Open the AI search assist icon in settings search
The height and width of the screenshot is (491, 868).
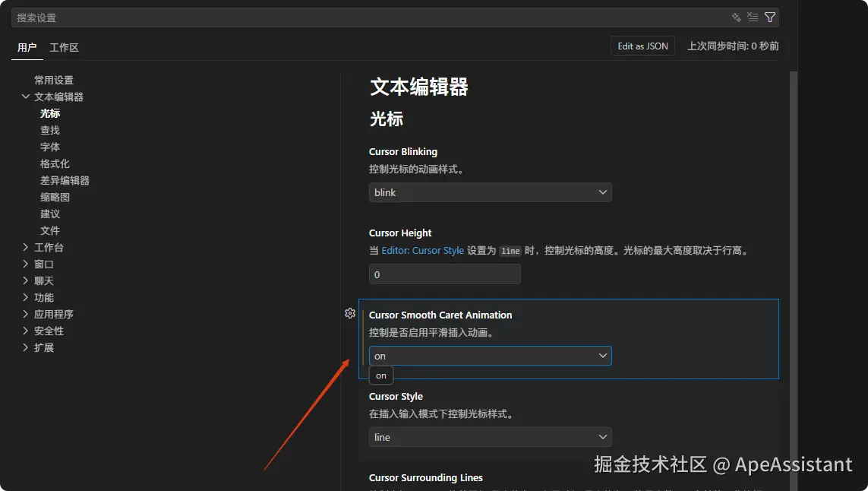coord(735,17)
